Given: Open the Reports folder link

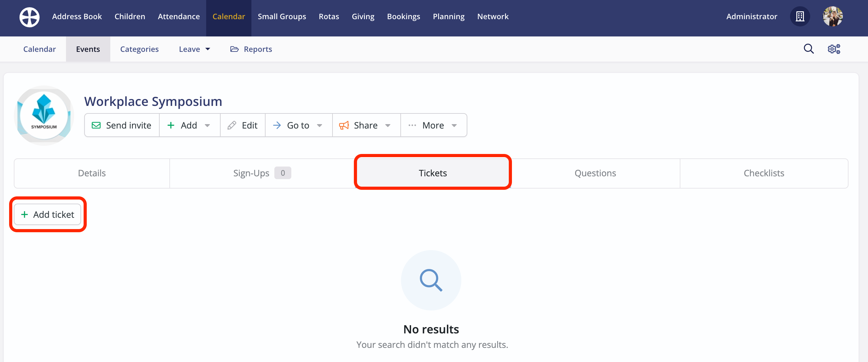Looking at the screenshot, I should 251,49.
